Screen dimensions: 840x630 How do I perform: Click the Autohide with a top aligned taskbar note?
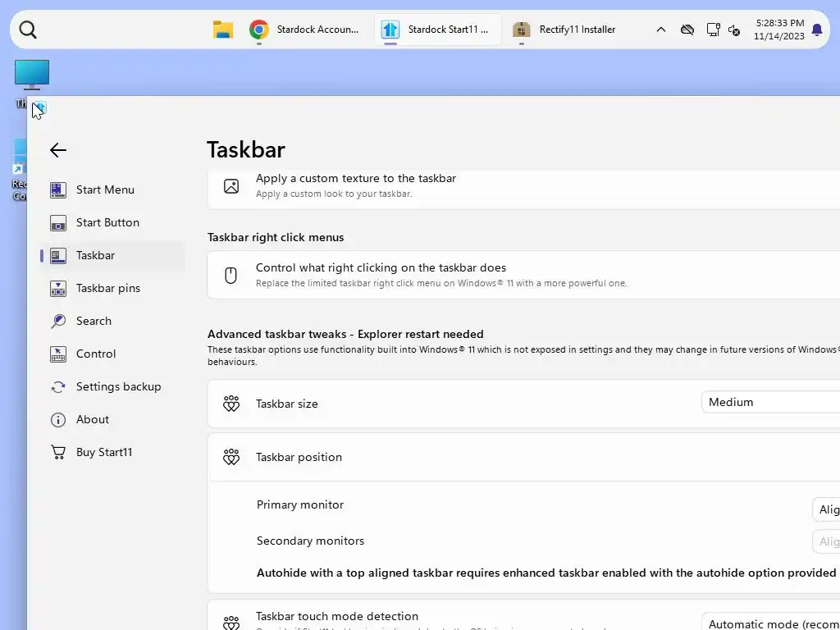pyautogui.click(x=546, y=573)
